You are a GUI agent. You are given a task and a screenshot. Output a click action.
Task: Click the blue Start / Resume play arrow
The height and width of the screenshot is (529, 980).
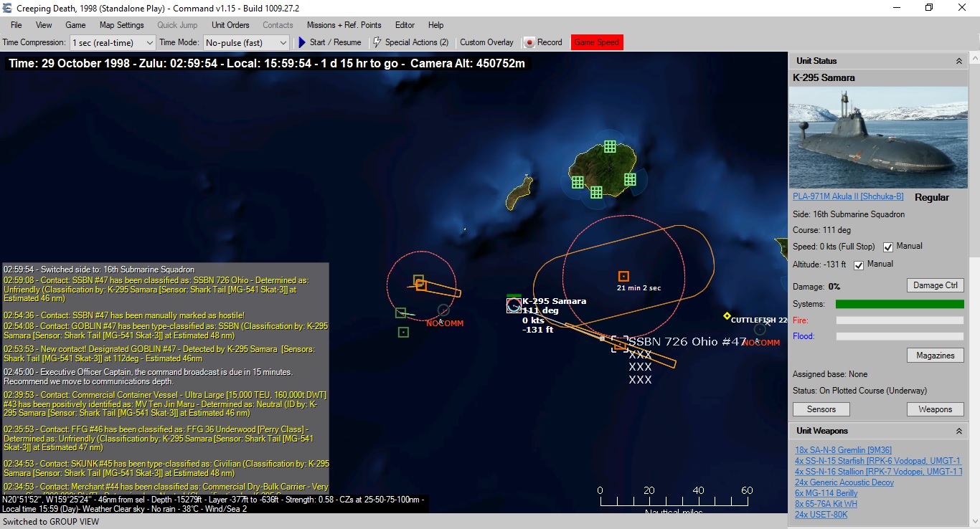coord(302,42)
